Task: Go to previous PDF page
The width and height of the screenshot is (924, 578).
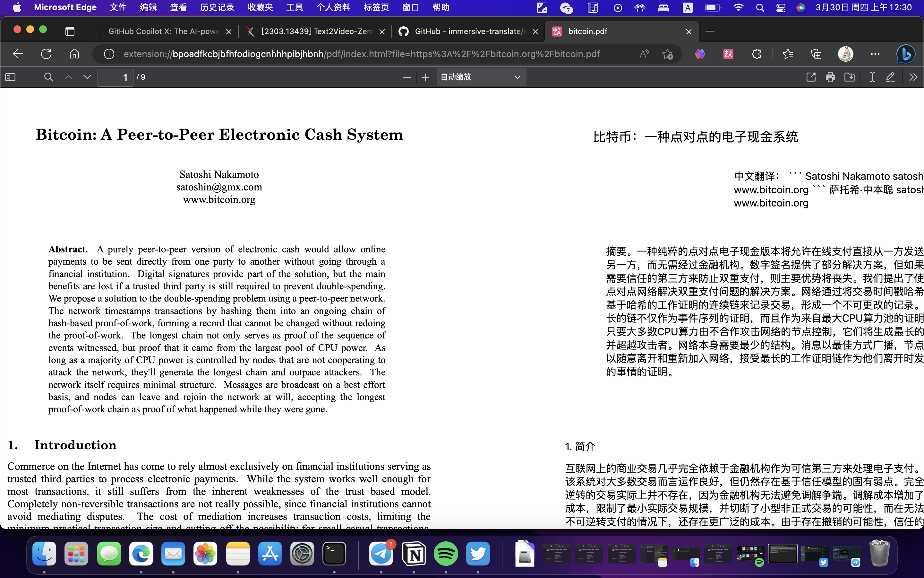Action: (x=68, y=77)
